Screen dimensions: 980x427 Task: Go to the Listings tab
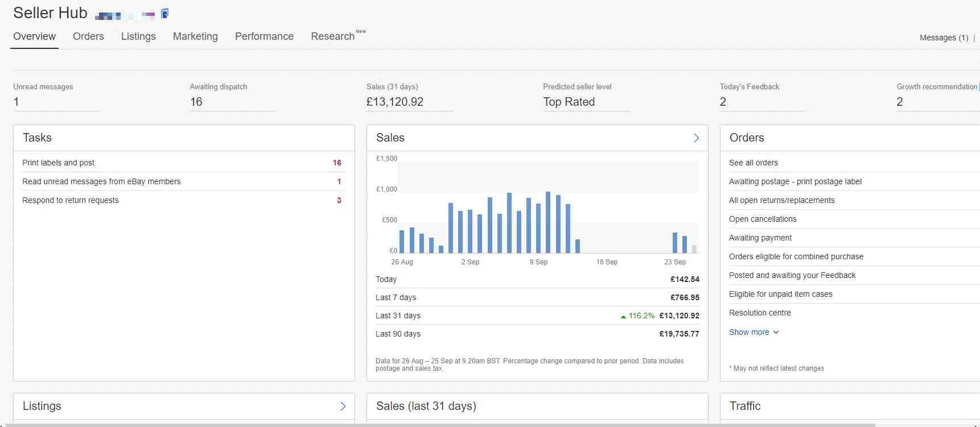point(138,36)
